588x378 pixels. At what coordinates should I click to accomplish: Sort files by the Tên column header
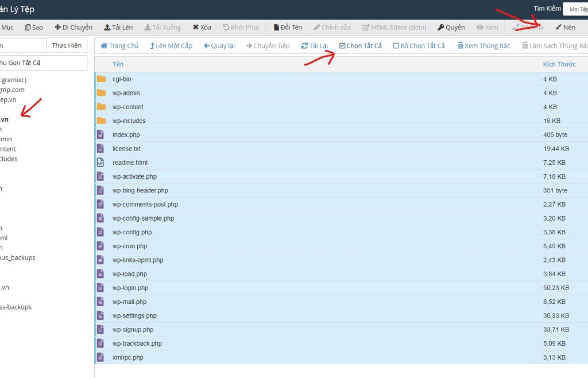coord(118,64)
